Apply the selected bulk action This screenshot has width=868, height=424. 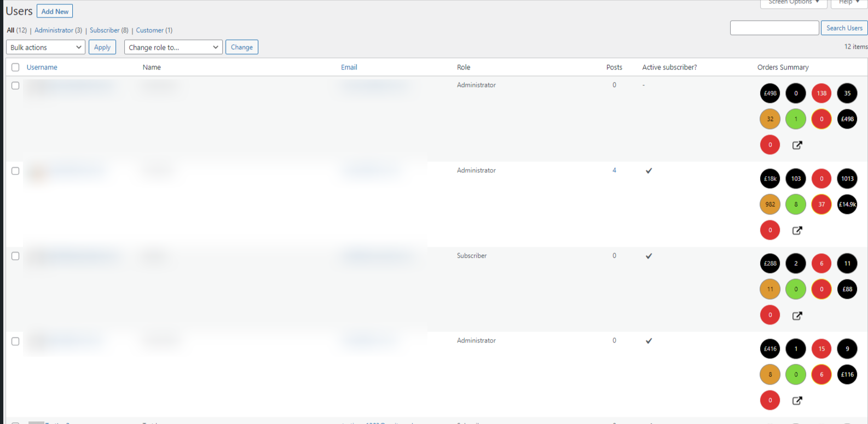102,47
